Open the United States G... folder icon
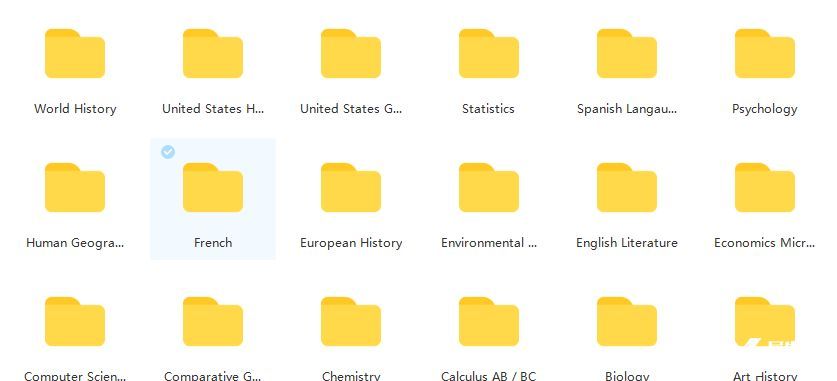The image size is (837, 381). tap(351, 53)
